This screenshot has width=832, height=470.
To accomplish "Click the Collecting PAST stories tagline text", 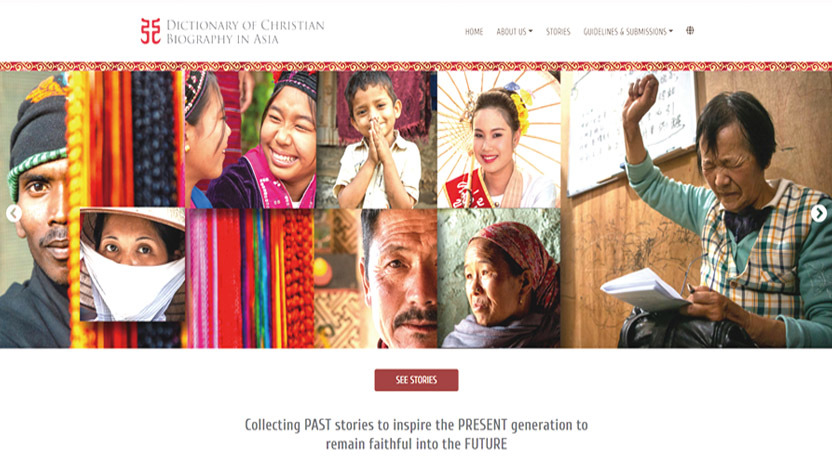I will click(416, 434).
